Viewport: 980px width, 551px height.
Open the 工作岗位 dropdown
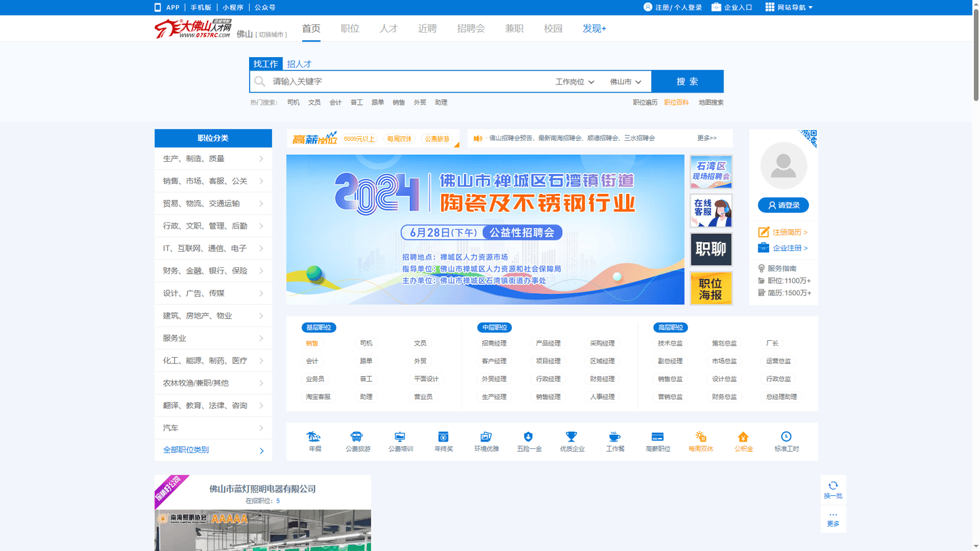pos(574,82)
